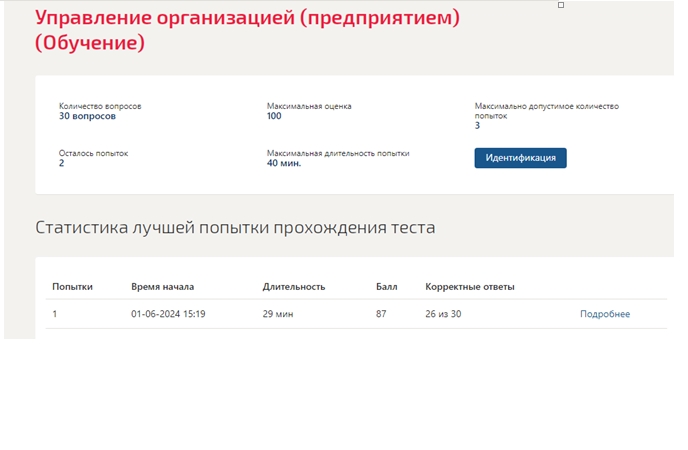The image size is (688, 450).
Task: Click the cell 26 из 30
Action: [443, 314]
